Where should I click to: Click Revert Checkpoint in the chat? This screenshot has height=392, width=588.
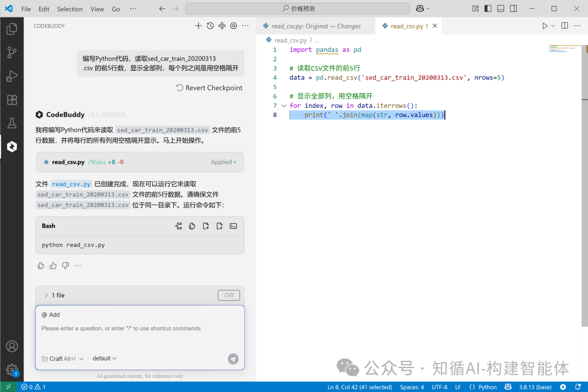[x=209, y=88]
